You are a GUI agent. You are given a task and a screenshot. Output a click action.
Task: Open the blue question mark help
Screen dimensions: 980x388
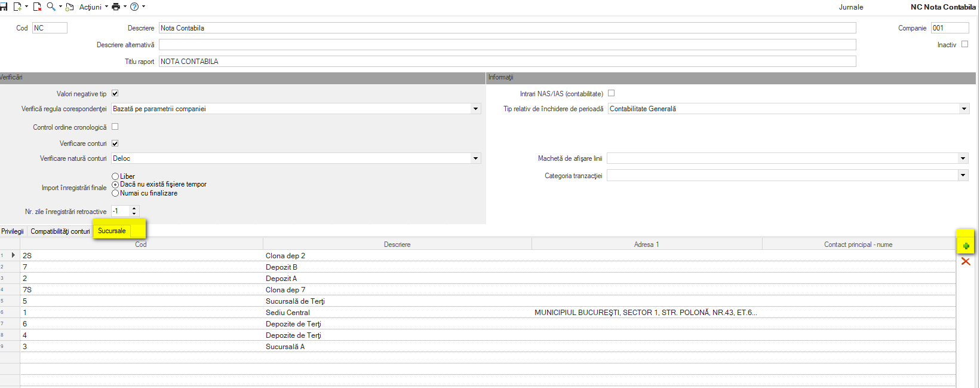(134, 7)
